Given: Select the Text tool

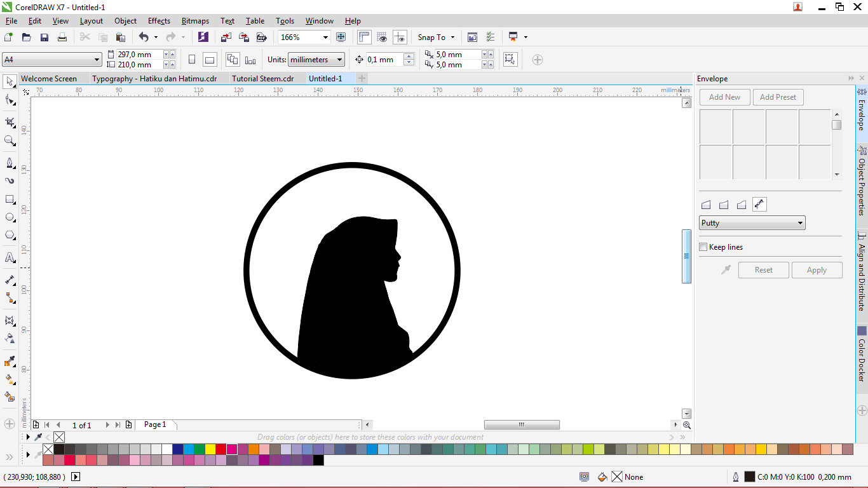Looking at the screenshot, I should click(10, 257).
